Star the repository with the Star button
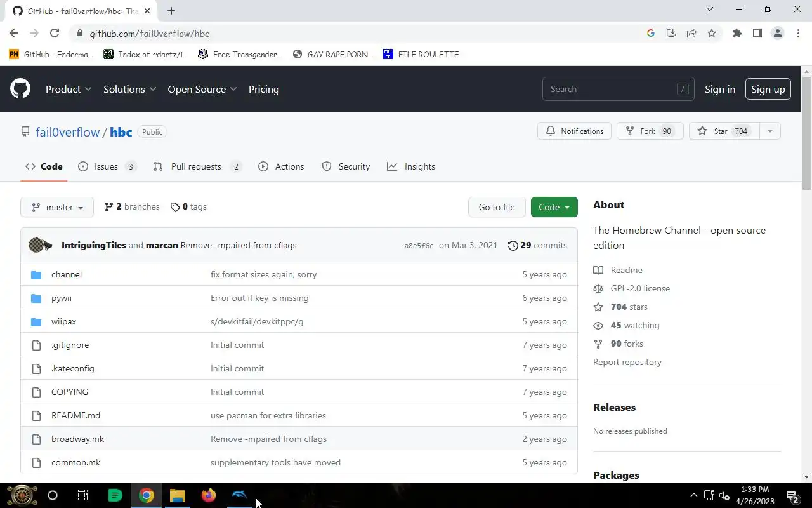The width and height of the screenshot is (812, 508). click(724, 131)
